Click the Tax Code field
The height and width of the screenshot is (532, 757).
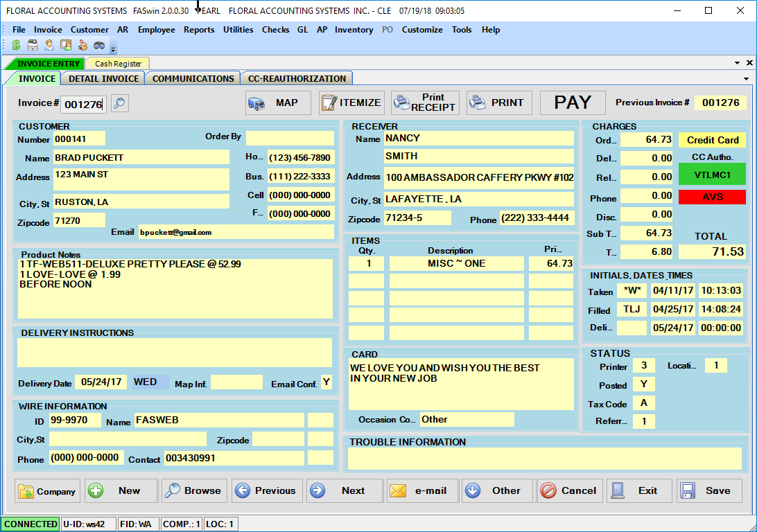(x=643, y=403)
